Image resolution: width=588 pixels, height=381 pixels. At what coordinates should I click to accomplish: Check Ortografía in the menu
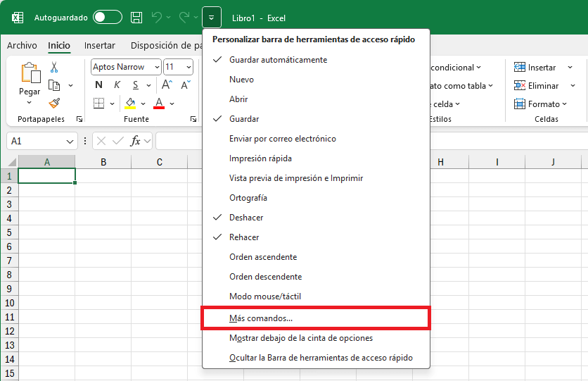pyautogui.click(x=316, y=198)
